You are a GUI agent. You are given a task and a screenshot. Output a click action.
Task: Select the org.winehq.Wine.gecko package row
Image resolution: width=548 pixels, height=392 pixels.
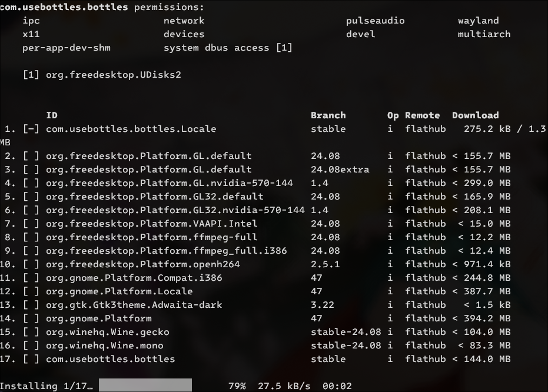pos(107,332)
